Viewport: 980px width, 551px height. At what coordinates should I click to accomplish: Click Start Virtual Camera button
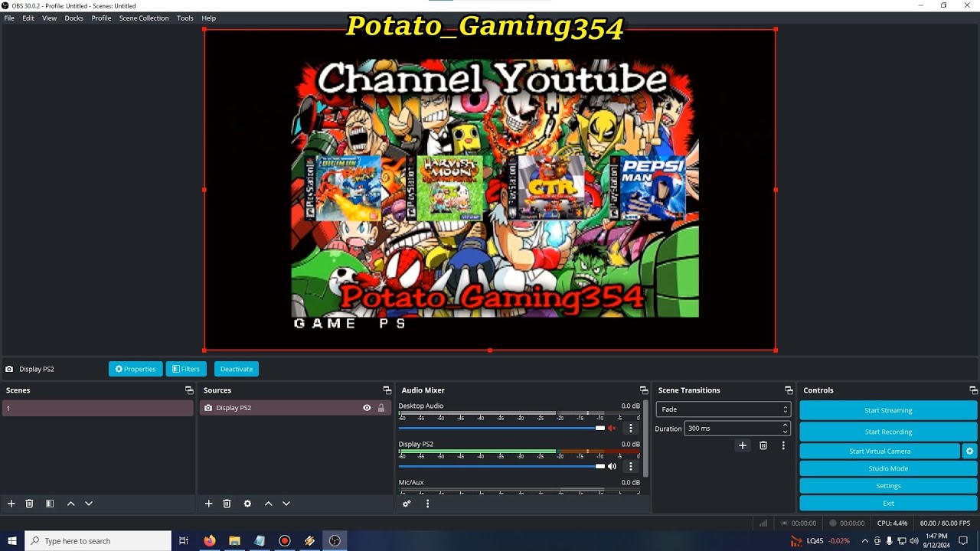[x=880, y=452]
